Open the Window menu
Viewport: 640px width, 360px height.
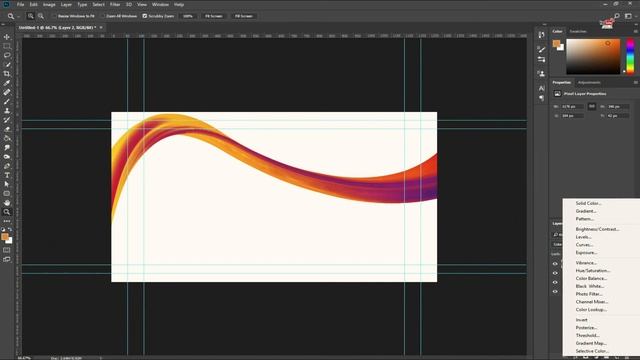[x=160, y=4]
